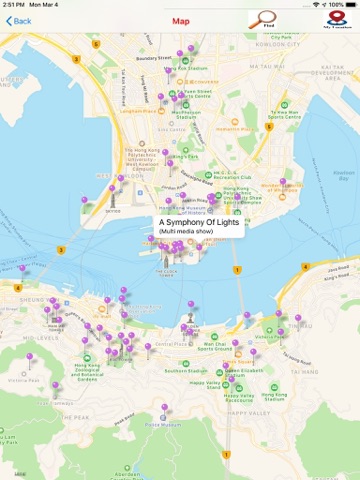Viewport: 360px width, 480px height.
Task: Select the To Kwa Wan Sports Centre marker
Action: pyautogui.click(x=284, y=105)
